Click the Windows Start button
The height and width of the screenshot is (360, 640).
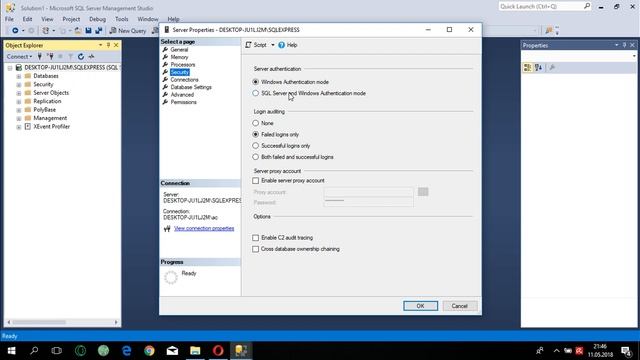[x=11, y=351]
